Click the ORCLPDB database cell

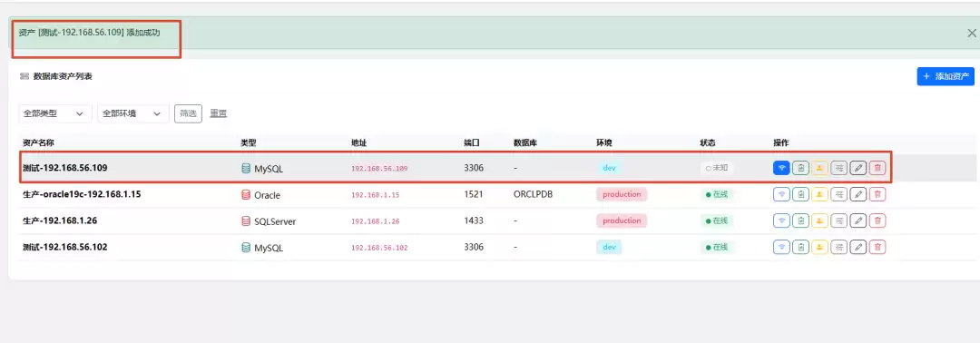533,194
